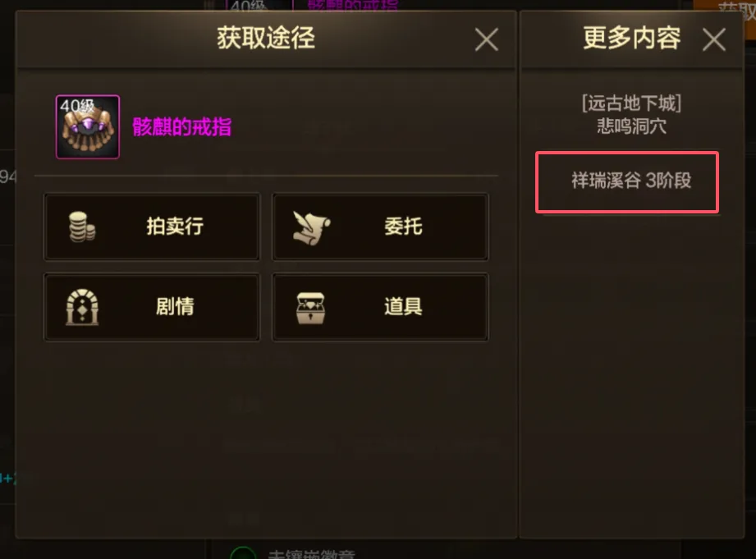This screenshot has width=756, height=559.
Task: Close the 获取途径 panel
Action: pos(487,39)
